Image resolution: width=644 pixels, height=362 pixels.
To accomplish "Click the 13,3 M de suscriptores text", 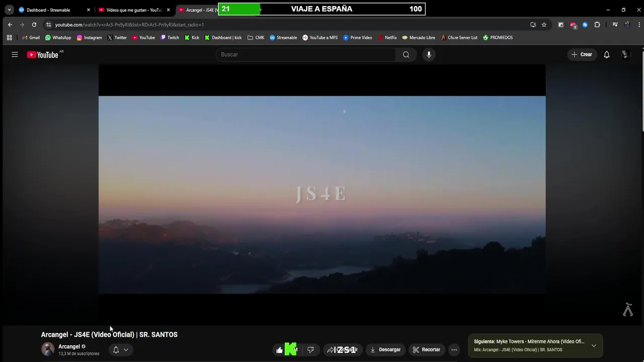I will point(78,354).
